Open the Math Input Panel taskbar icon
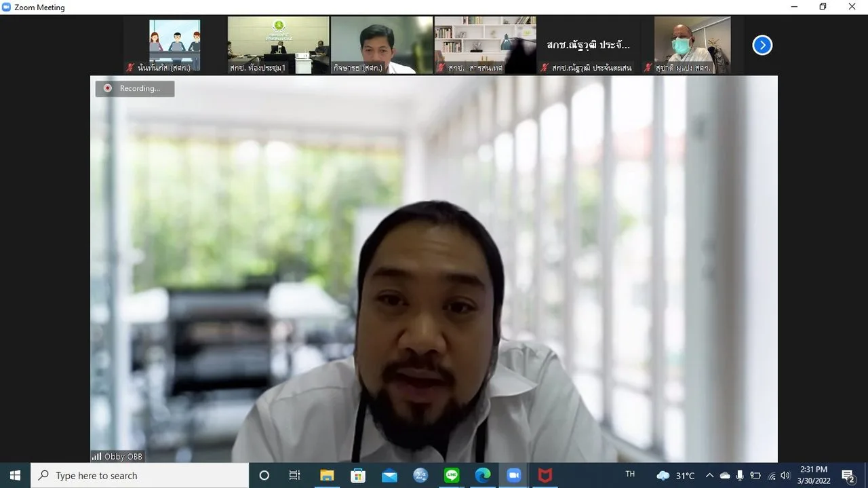The width and height of the screenshot is (868, 488). coord(420,476)
